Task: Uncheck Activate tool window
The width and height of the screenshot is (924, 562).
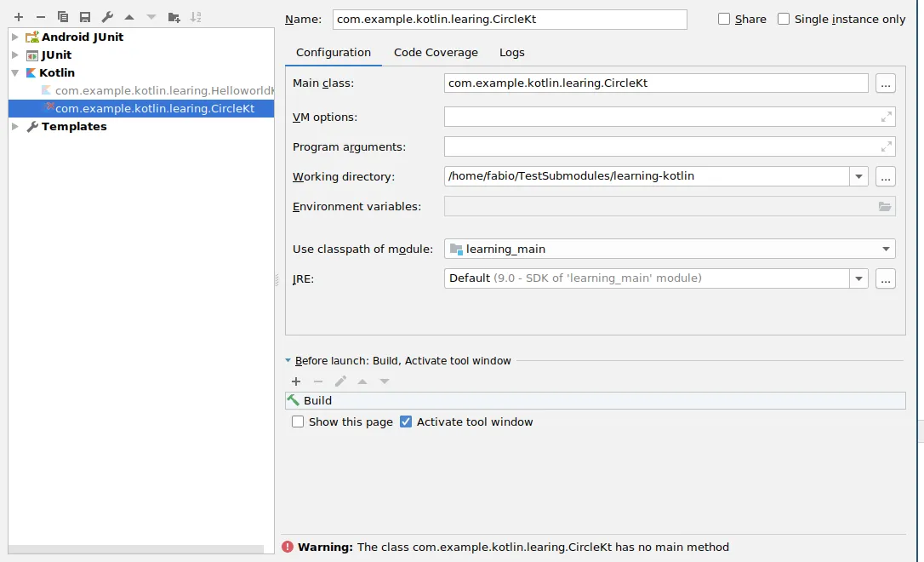Action: point(406,421)
